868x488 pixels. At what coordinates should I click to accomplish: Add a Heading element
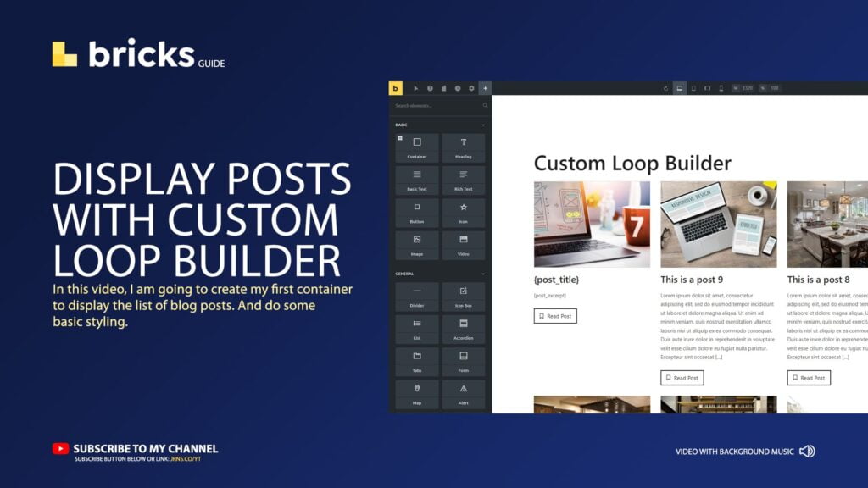464,147
